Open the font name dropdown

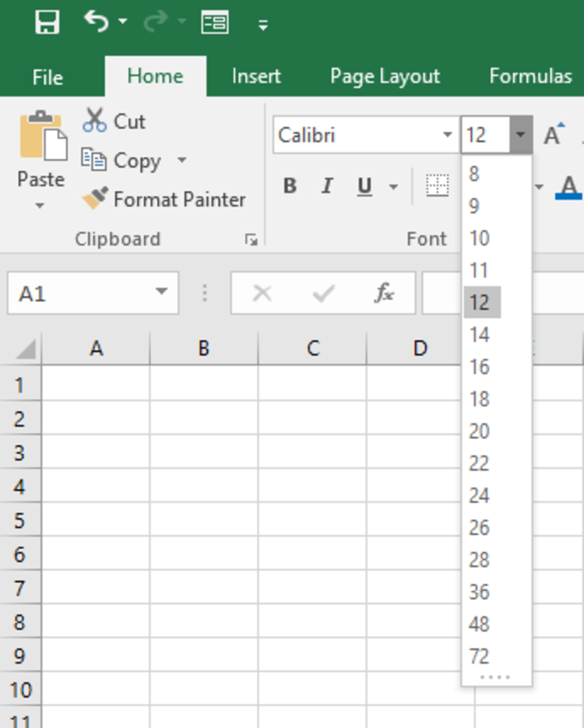click(448, 135)
